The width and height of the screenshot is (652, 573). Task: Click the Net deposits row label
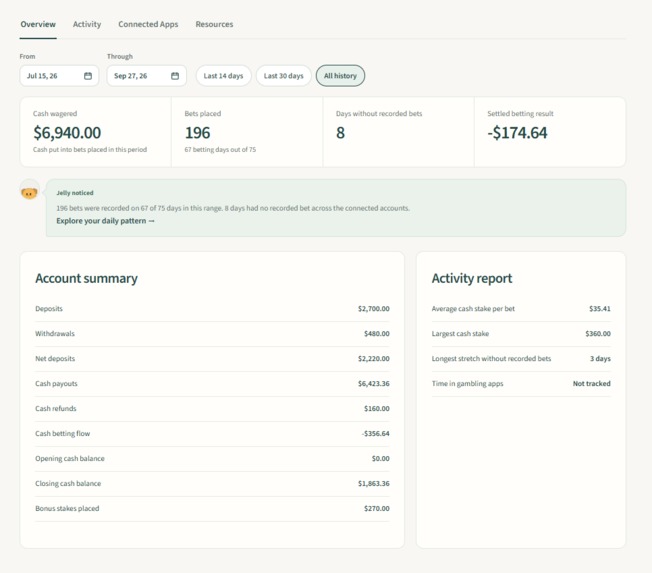(55, 358)
